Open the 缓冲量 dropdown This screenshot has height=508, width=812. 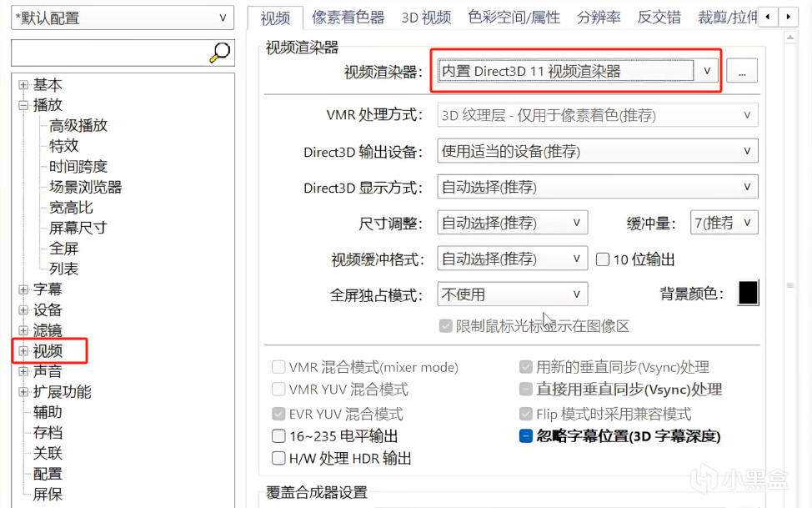click(724, 223)
